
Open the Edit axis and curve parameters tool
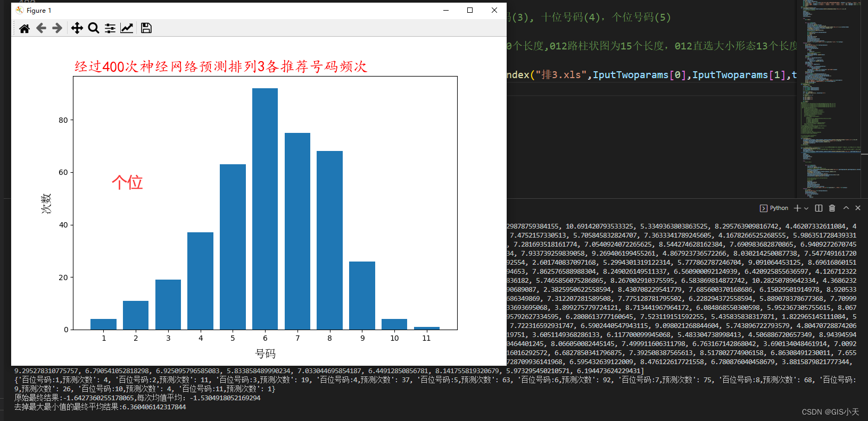tap(127, 28)
